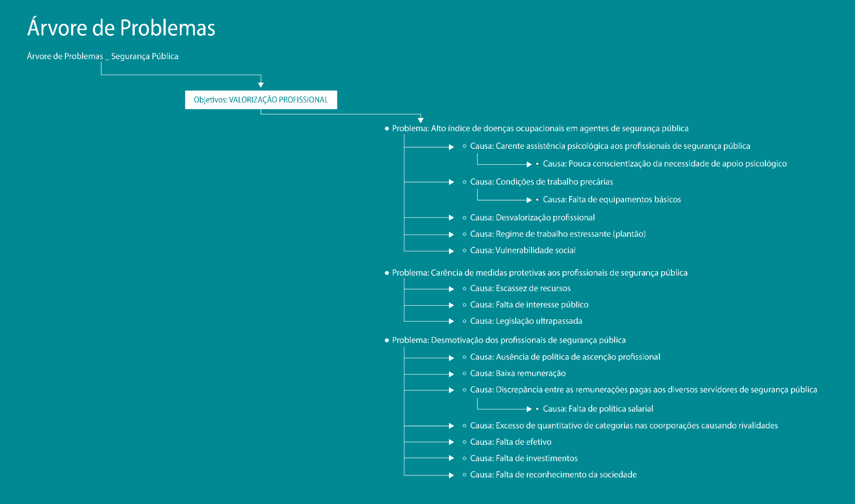Select 'Árvore de Problemas _ Segurança Pública' subtitle

102,56
